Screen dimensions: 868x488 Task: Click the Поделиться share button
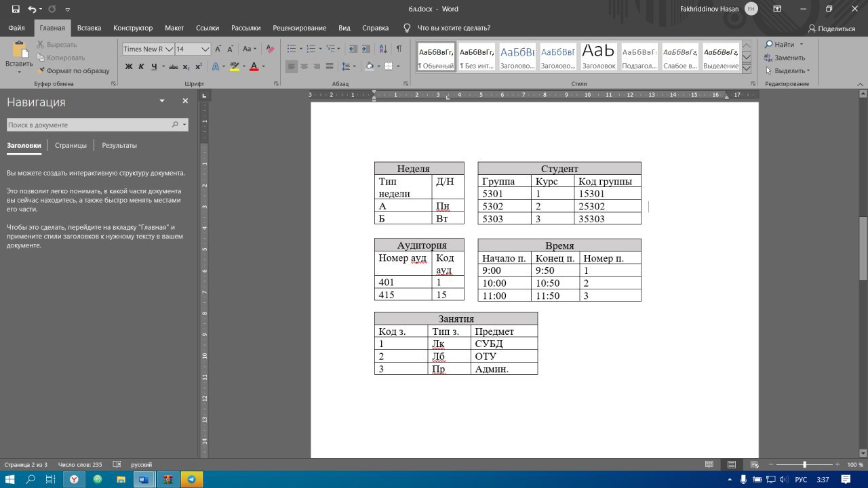point(831,28)
